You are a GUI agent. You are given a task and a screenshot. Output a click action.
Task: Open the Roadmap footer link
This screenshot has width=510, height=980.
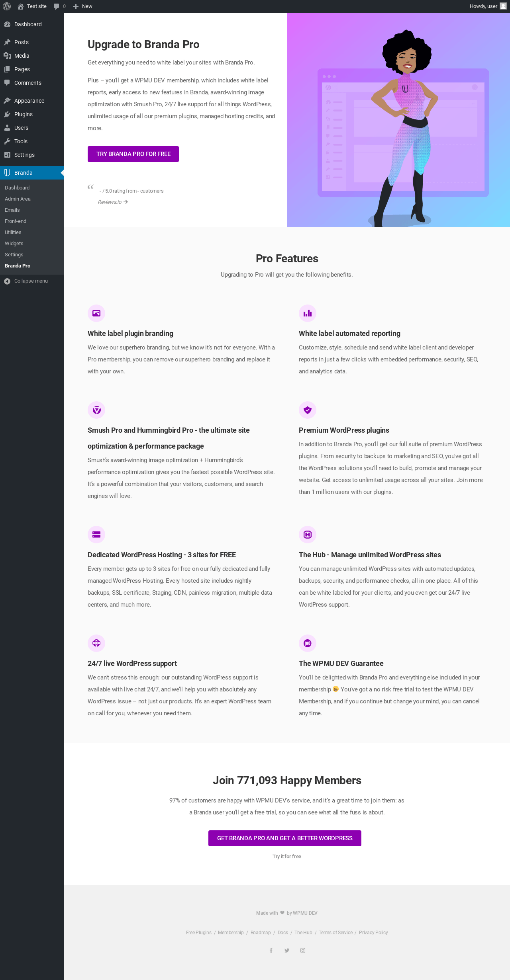(261, 933)
